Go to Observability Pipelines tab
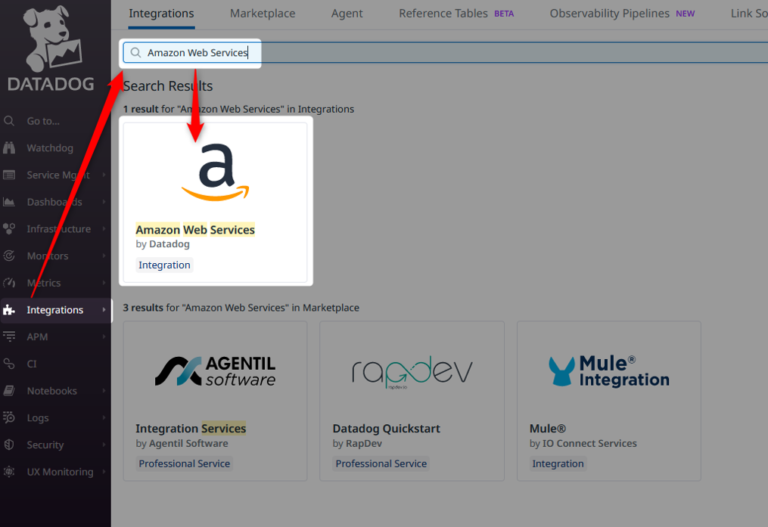The width and height of the screenshot is (768, 527). [x=611, y=14]
